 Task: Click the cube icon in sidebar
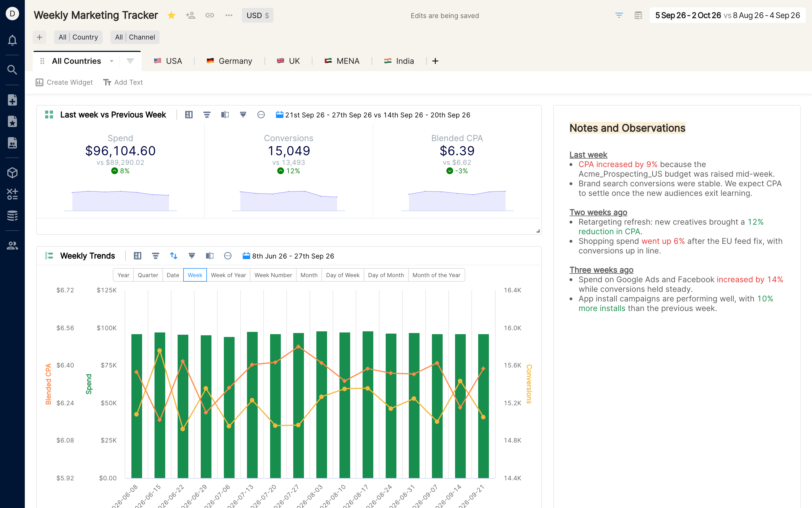(12, 173)
